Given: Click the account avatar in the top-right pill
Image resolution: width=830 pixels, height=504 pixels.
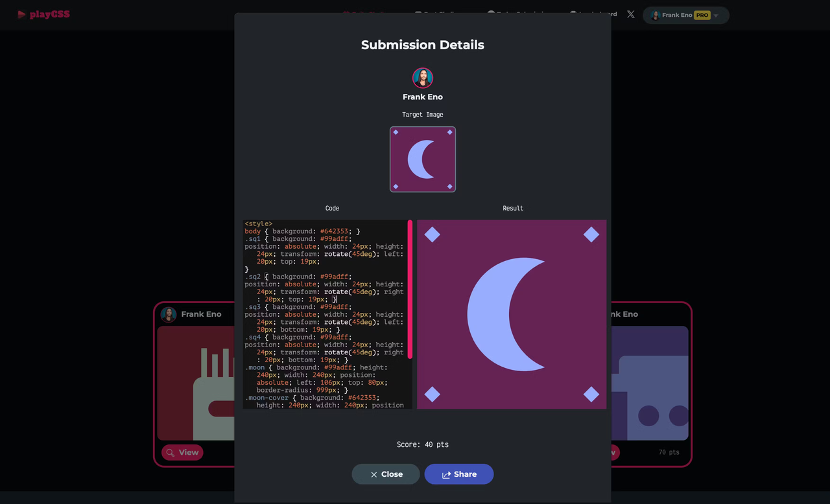Looking at the screenshot, I should (x=654, y=15).
